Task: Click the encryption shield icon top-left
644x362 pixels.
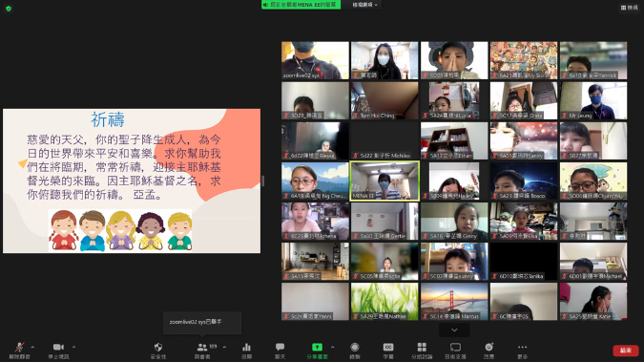Action: coord(9,9)
